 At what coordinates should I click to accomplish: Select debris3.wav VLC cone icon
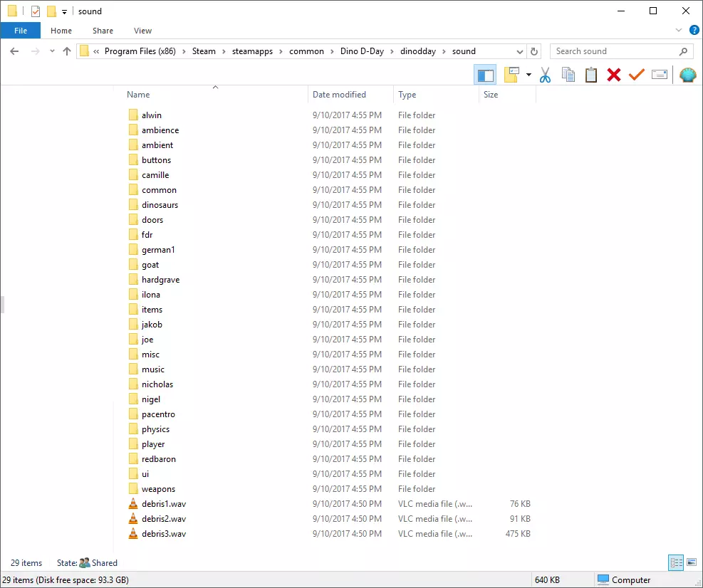click(133, 534)
